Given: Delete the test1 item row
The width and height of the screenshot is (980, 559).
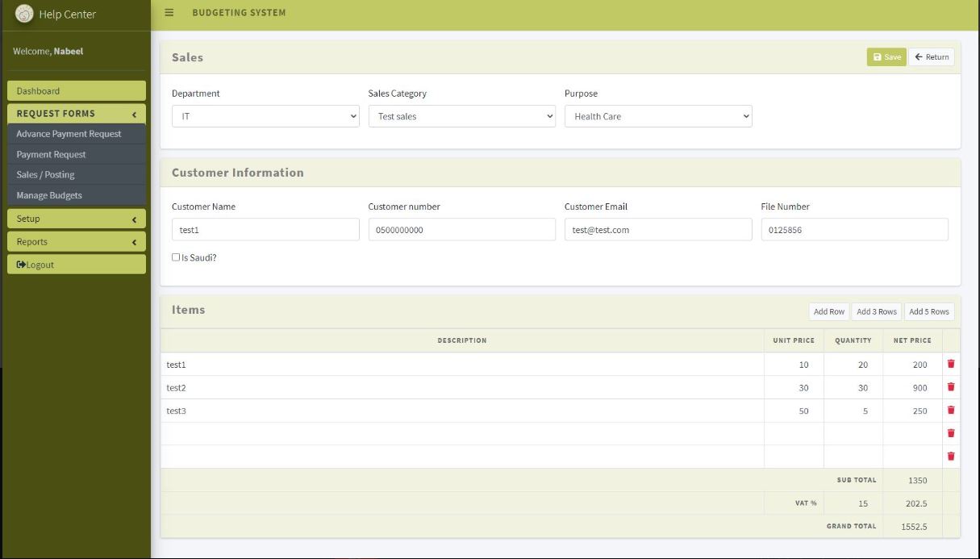Looking at the screenshot, I should point(950,365).
